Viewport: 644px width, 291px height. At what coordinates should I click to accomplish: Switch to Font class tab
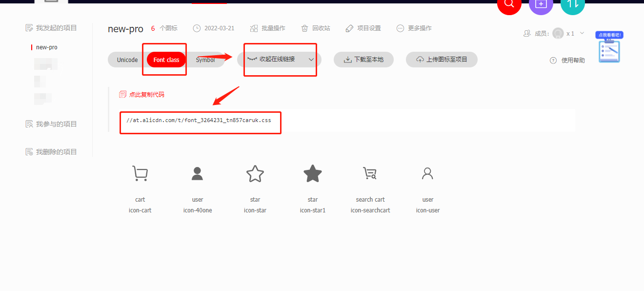166,60
